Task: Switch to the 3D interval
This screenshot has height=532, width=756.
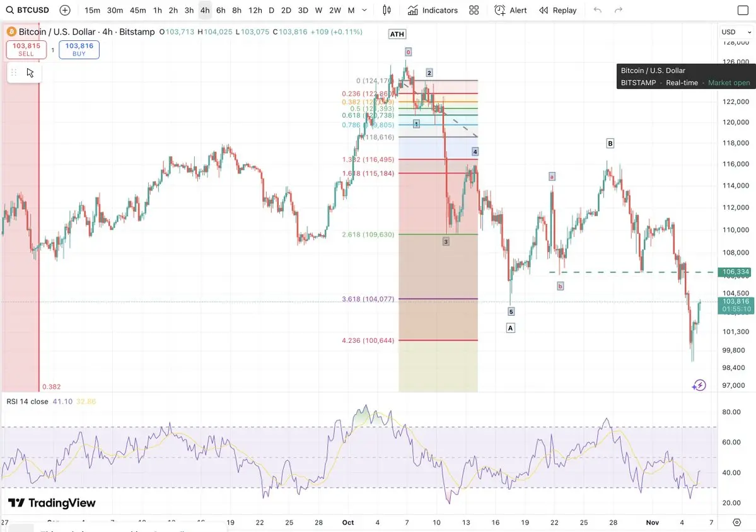Action: (303, 10)
